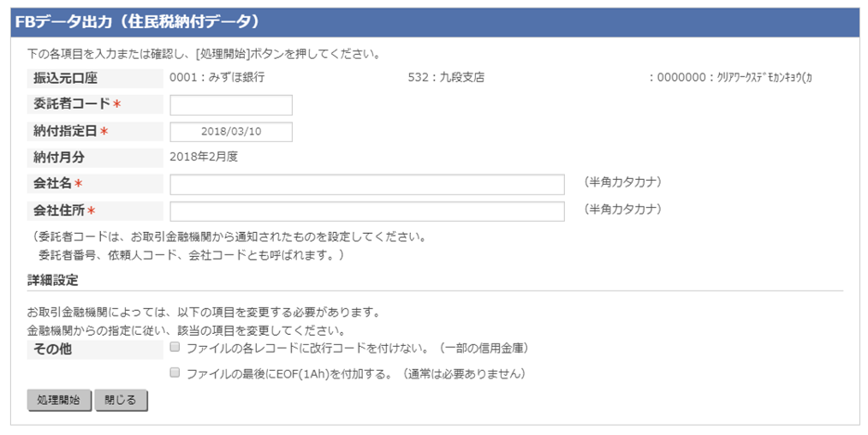
Task: Click the 委託者コード input field
Action: (x=231, y=105)
